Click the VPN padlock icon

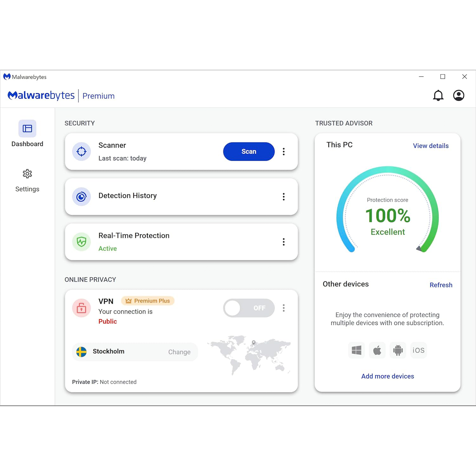pos(82,308)
